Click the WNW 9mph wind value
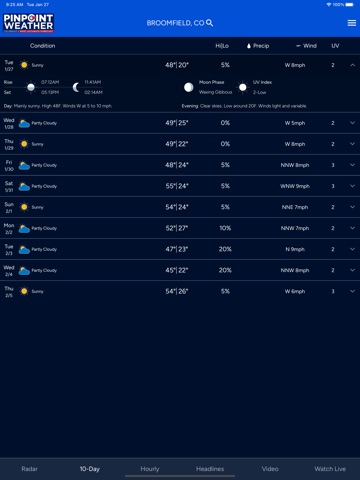This screenshot has width=360, height=480. point(295,186)
